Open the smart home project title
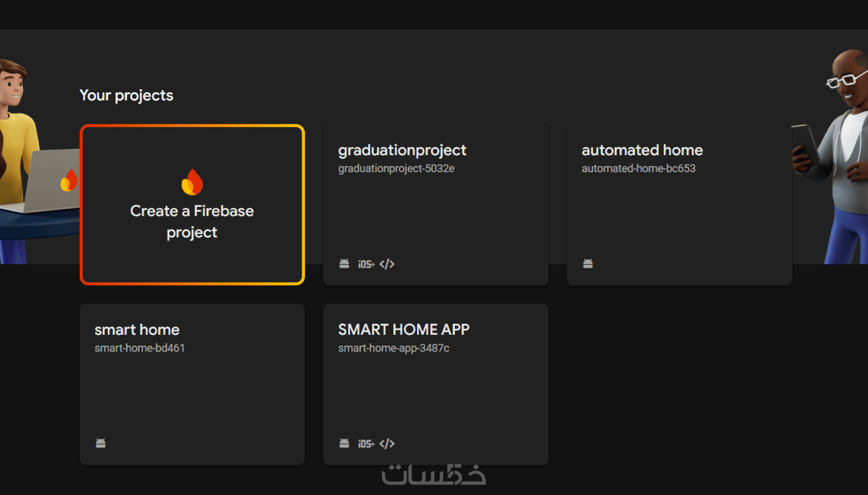The image size is (868, 495). 137,330
